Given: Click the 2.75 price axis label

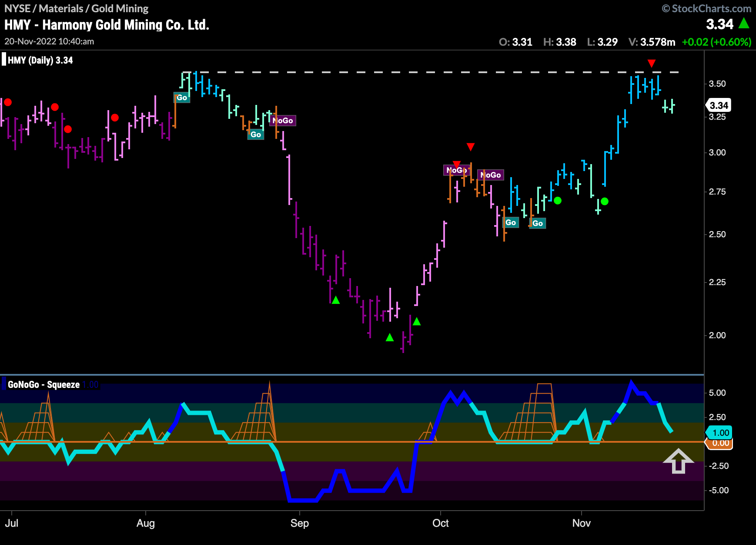Looking at the screenshot, I should 717,192.
